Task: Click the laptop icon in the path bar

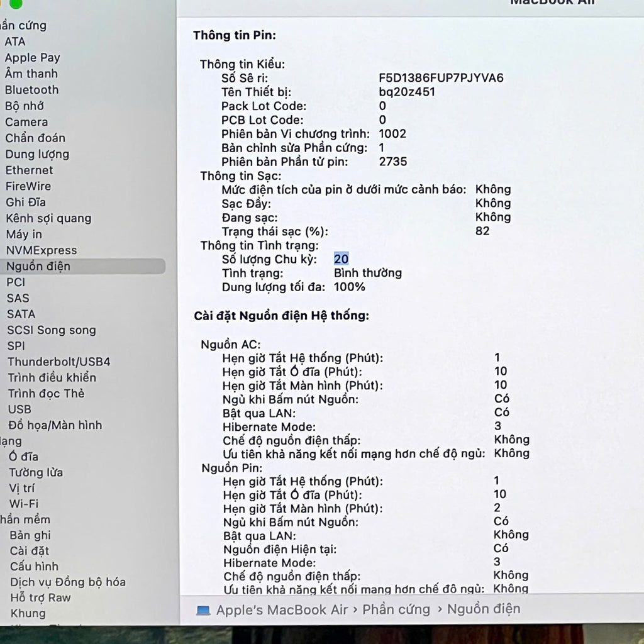Action: [203, 610]
